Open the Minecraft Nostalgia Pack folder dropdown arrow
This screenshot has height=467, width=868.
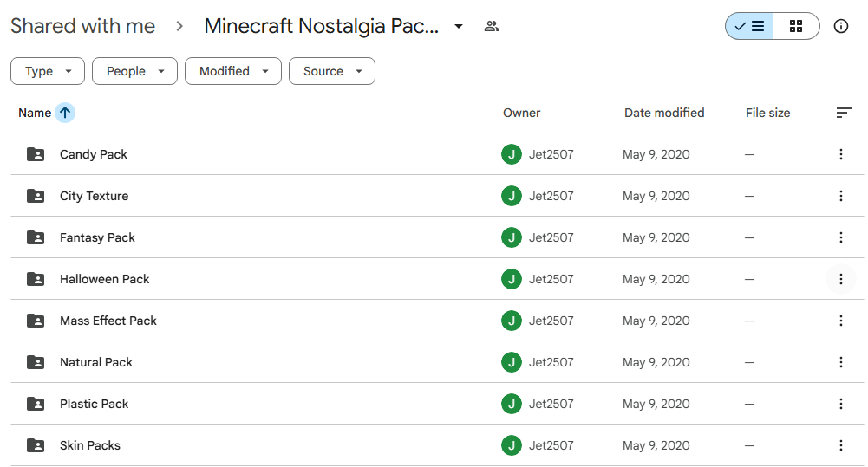click(459, 26)
